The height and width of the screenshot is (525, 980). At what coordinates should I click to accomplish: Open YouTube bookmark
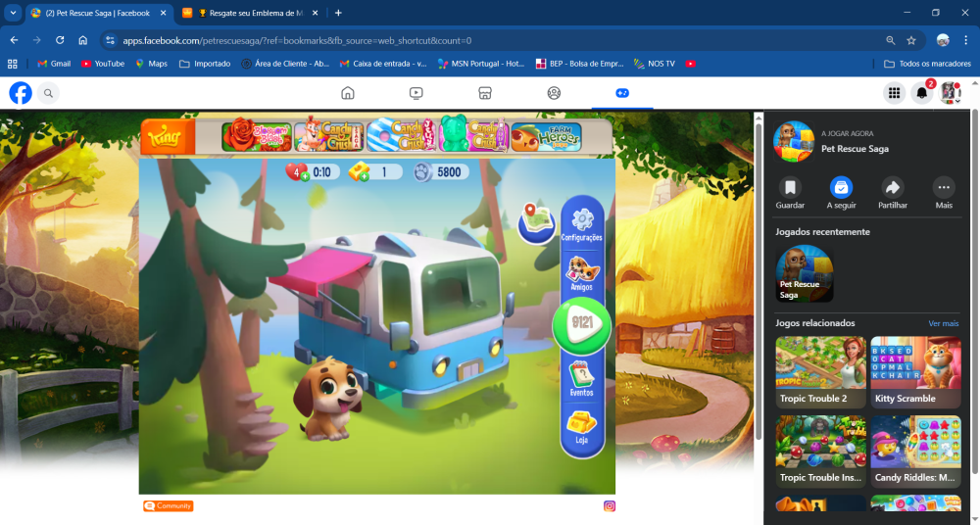(x=103, y=64)
